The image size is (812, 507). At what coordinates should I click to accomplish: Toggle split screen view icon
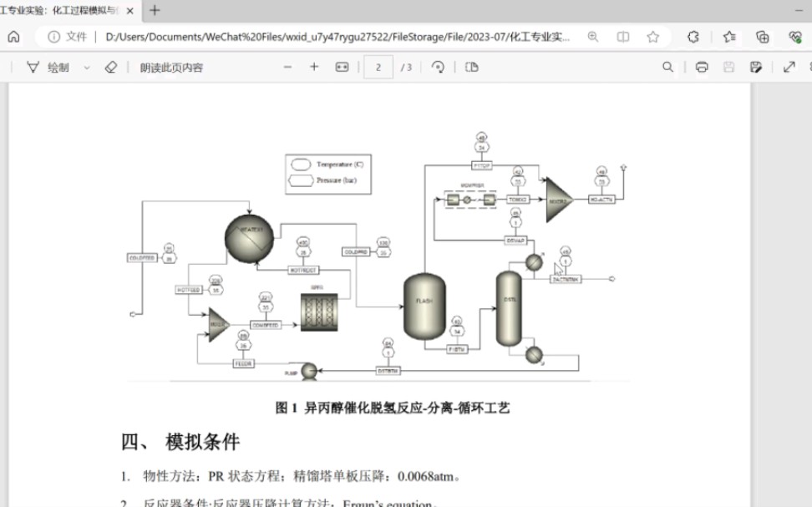(623, 37)
